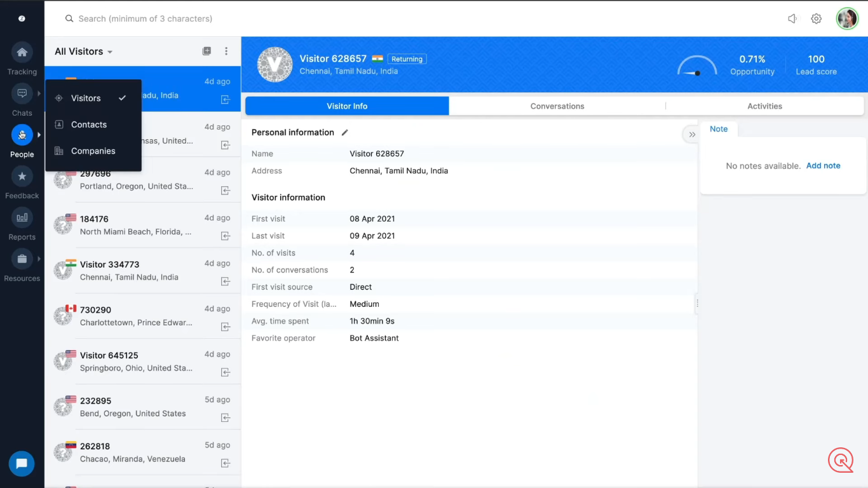Click the add-to-list icon beside All Visitors
The width and height of the screenshot is (868, 488).
(207, 51)
